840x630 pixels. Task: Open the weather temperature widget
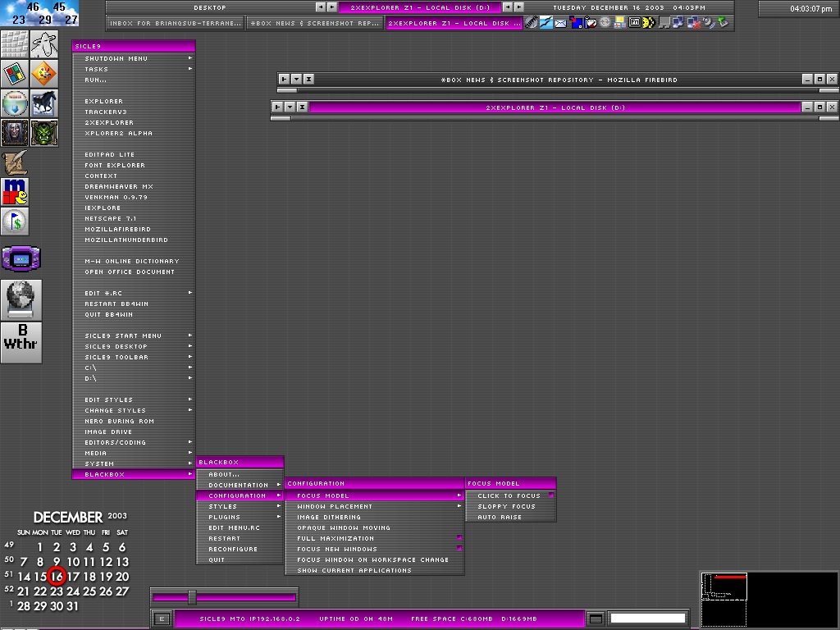click(39, 13)
